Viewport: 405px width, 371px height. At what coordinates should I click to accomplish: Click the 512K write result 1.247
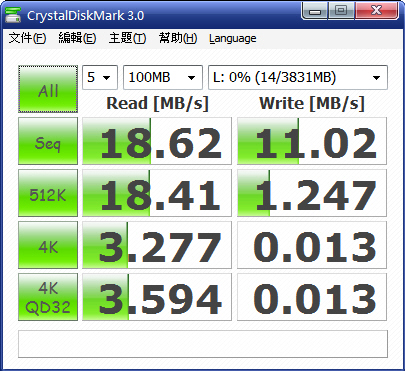(x=312, y=193)
